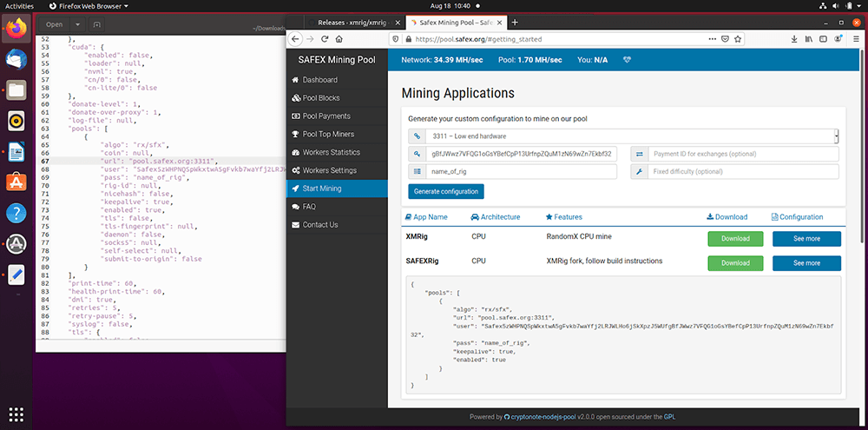868x430 pixels.
Task: Open LibreOffice Writer from dock
Action: 16,151
